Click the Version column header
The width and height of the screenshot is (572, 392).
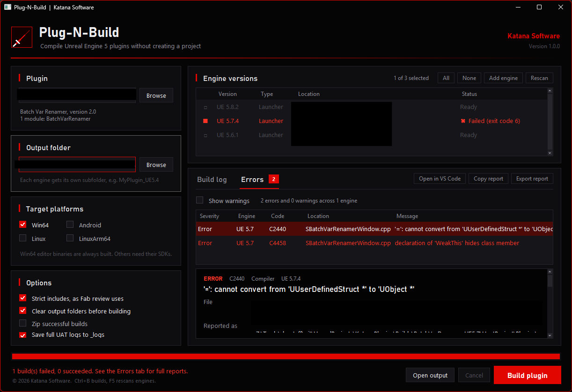pos(227,94)
